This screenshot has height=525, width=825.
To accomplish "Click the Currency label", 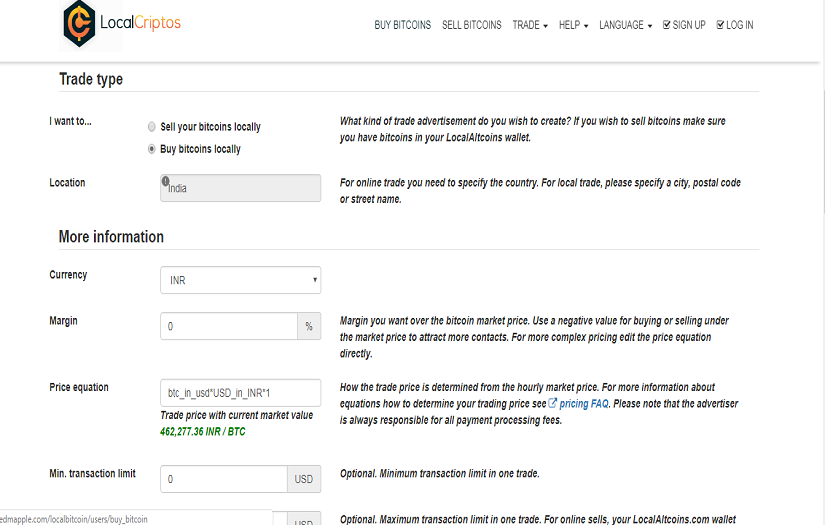I will (x=68, y=275).
